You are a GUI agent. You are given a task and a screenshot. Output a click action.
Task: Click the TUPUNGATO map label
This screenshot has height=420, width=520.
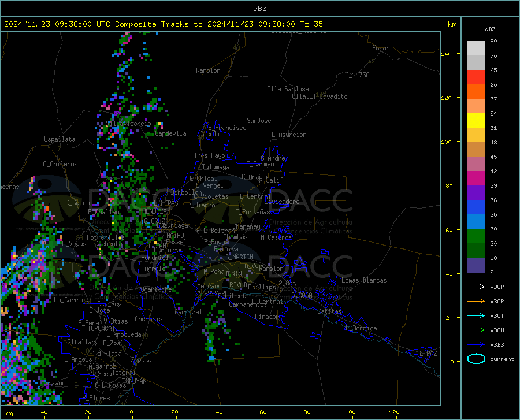tap(103, 329)
